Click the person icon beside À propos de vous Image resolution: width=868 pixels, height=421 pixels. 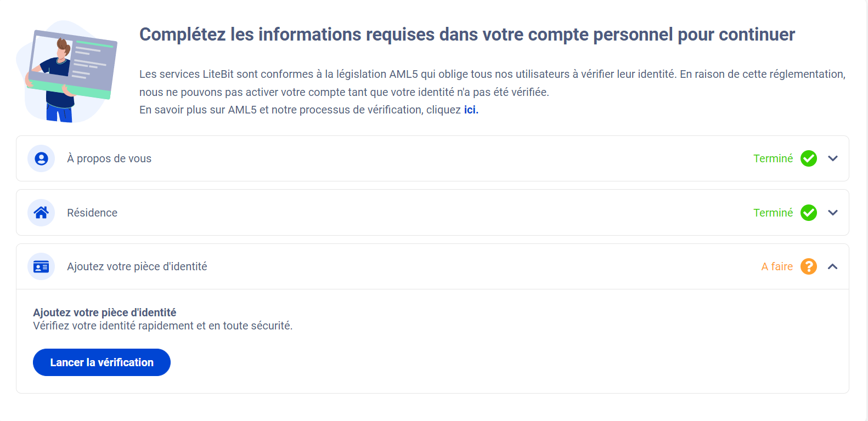[x=41, y=158]
